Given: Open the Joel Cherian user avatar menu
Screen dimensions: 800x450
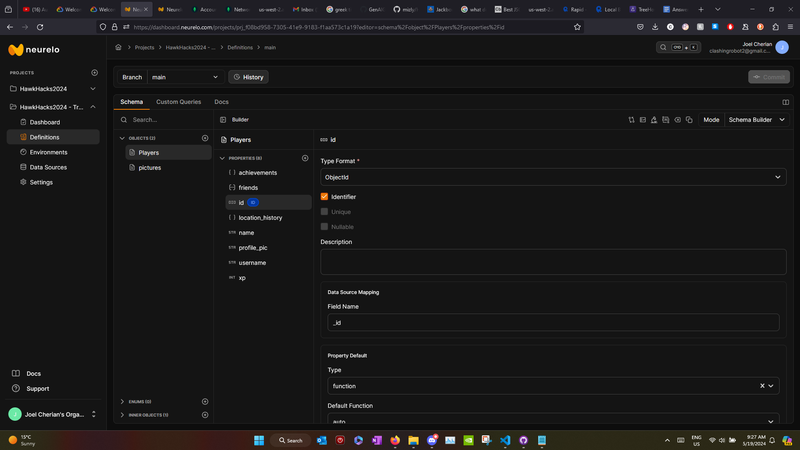Looking at the screenshot, I should [x=782, y=47].
